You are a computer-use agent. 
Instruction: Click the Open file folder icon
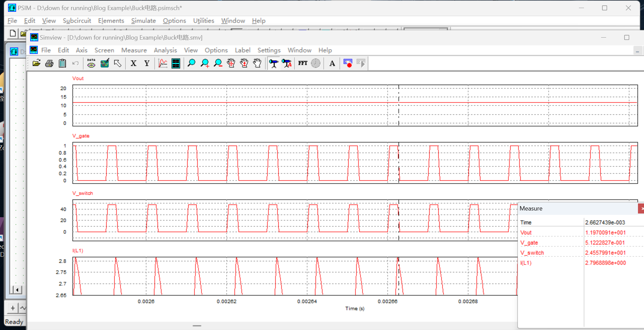[36, 63]
